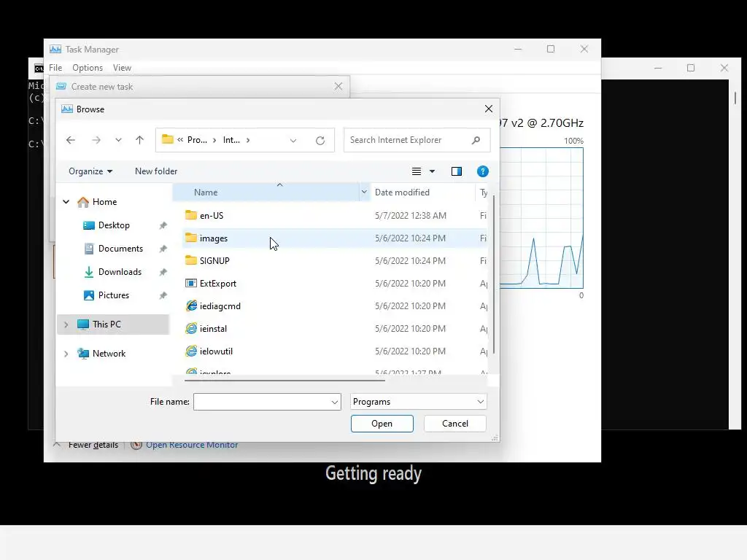747x560 pixels.
Task: Click the folder icon in address bar
Action: [167, 139]
